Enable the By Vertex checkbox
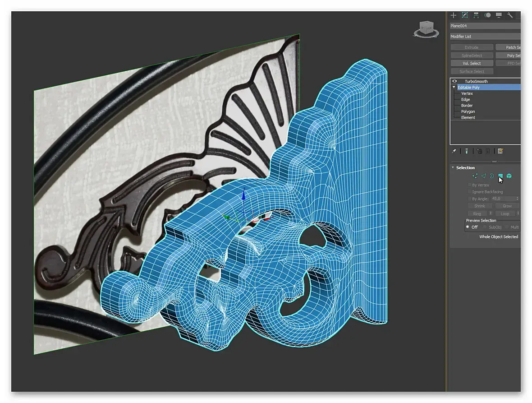This screenshot has height=403, width=532. 470,185
